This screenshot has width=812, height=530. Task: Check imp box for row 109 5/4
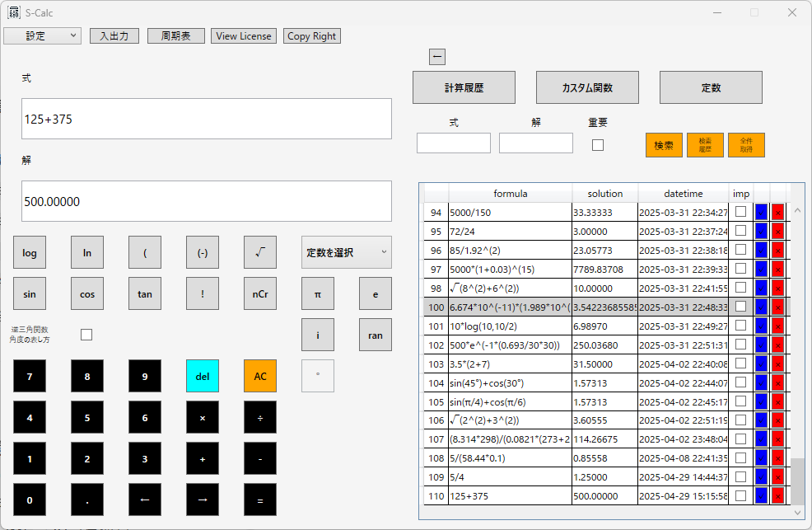click(741, 476)
